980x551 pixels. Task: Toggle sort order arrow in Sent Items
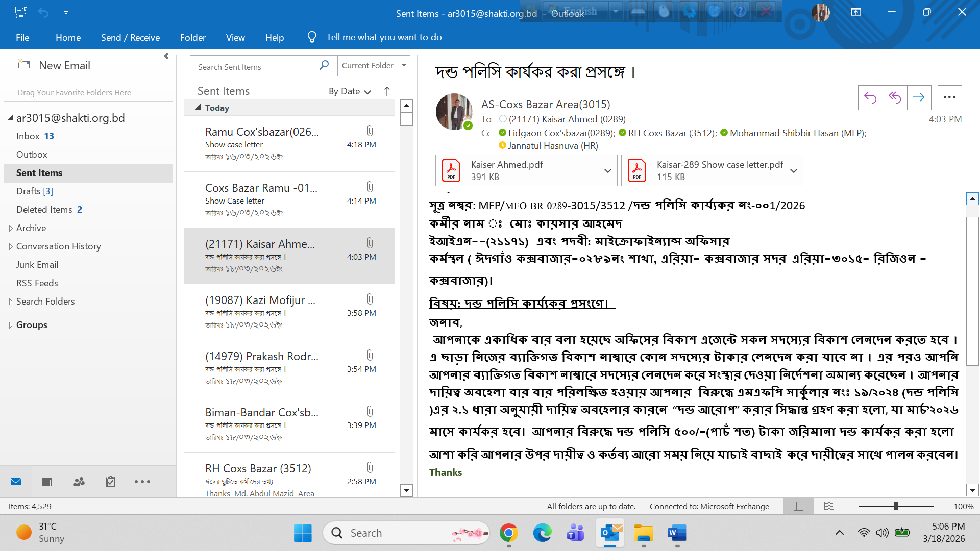(x=387, y=91)
